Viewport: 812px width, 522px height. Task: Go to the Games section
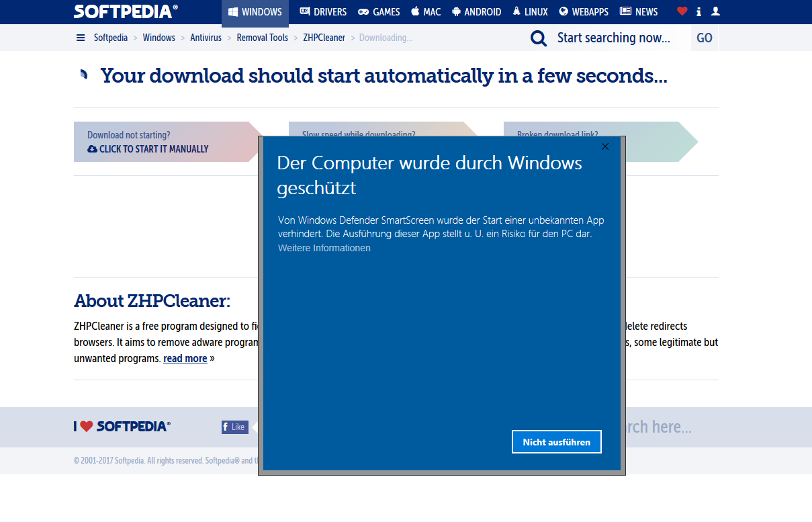coord(379,12)
